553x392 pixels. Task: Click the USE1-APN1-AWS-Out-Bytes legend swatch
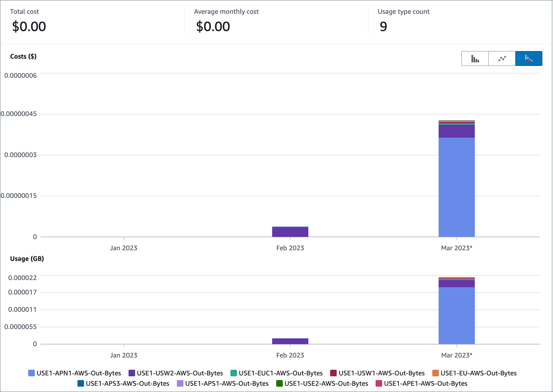[x=31, y=373]
